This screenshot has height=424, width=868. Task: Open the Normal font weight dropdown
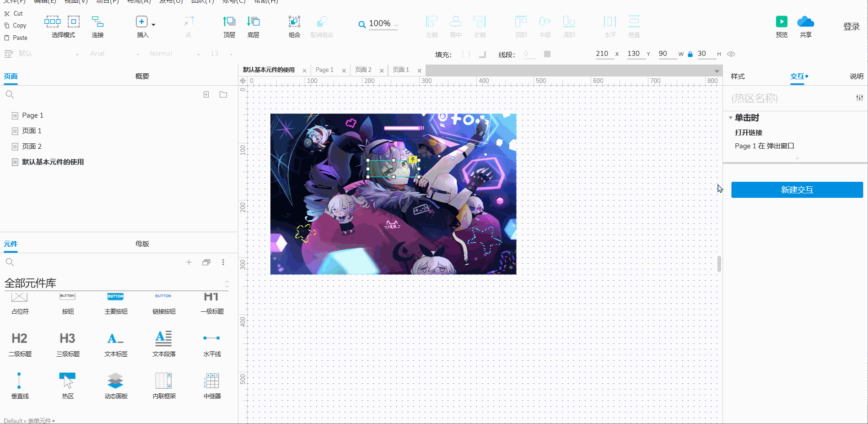click(x=199, y=54)
